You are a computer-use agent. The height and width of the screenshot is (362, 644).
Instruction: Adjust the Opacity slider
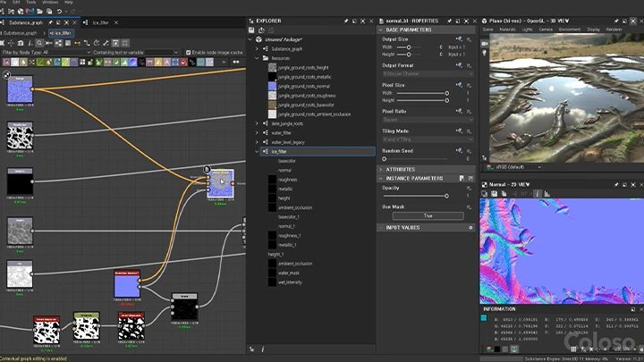click(415, 196)
